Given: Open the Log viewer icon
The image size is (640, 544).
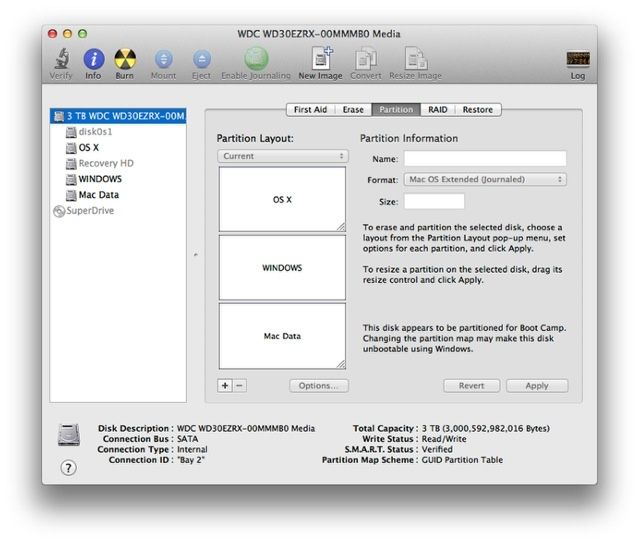Looking at the screenshot, I should 577,60.
